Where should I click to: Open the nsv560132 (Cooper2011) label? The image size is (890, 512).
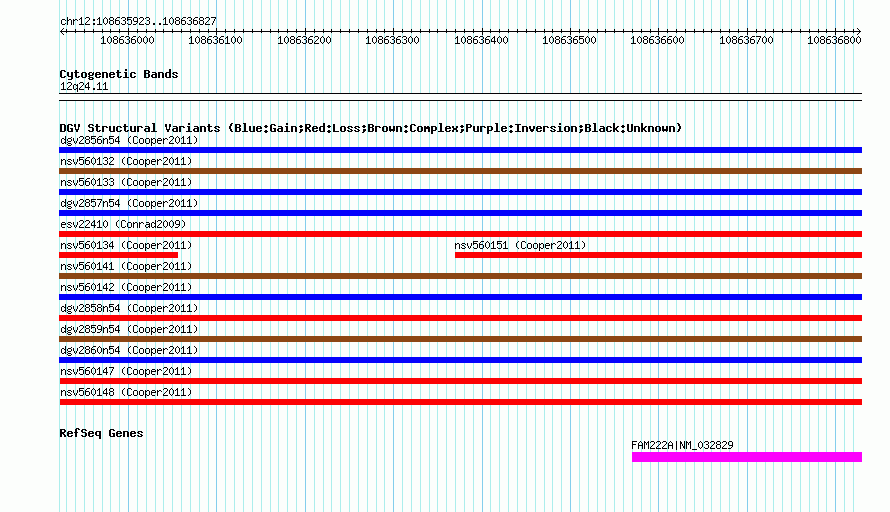coord(126,161)
